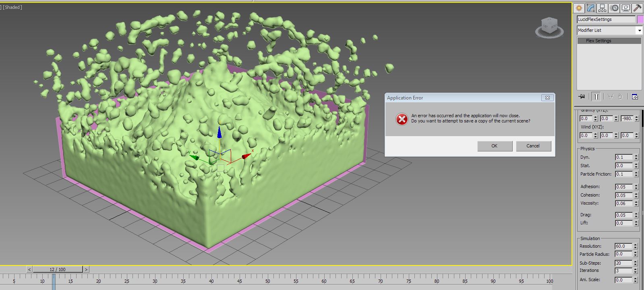Open the Modify command panel tab
This screenshot has width=644, height=290.
(x=591, y=8)
